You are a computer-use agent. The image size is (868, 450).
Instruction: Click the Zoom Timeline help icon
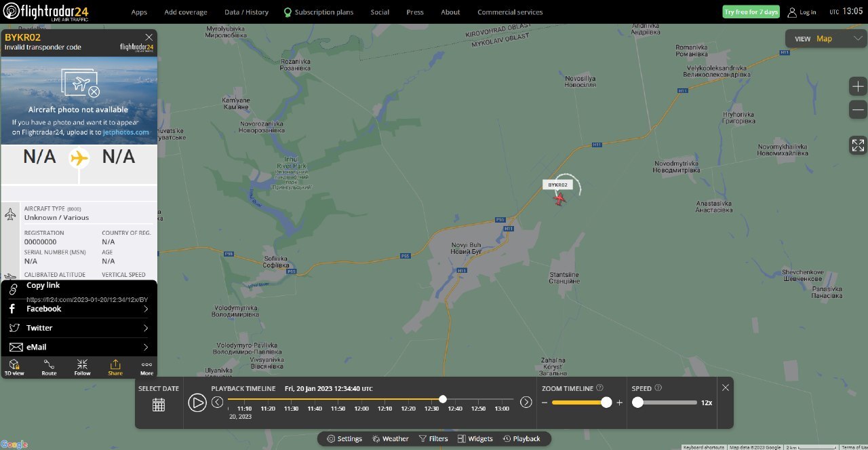point(601,388)
